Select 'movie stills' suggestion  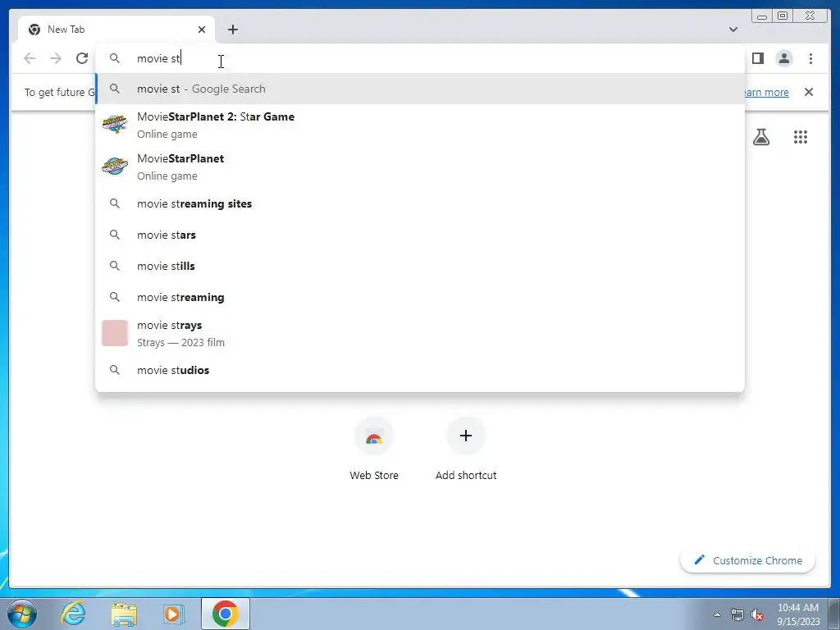pos(420,266)
